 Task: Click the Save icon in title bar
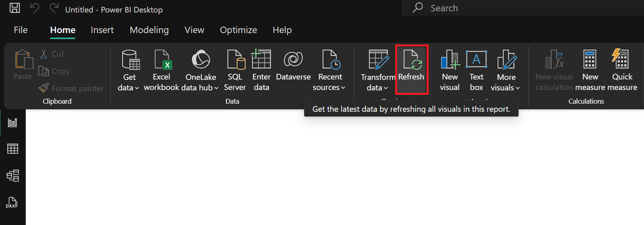15,8
